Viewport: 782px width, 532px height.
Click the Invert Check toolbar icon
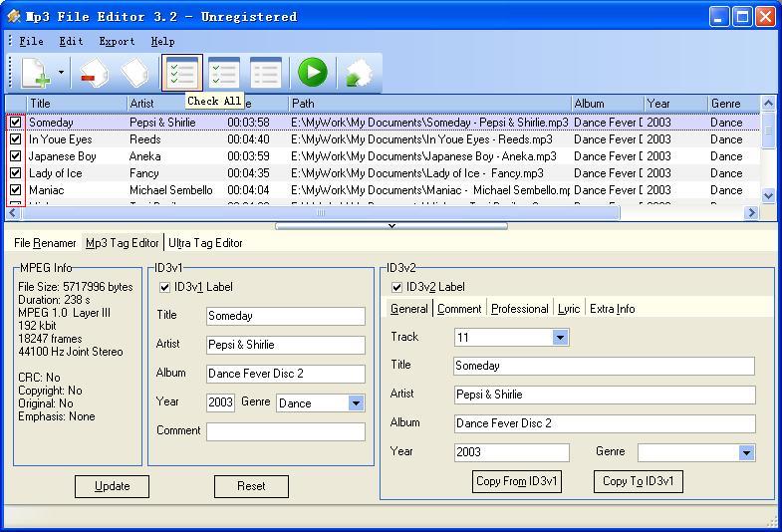point(224,74)
